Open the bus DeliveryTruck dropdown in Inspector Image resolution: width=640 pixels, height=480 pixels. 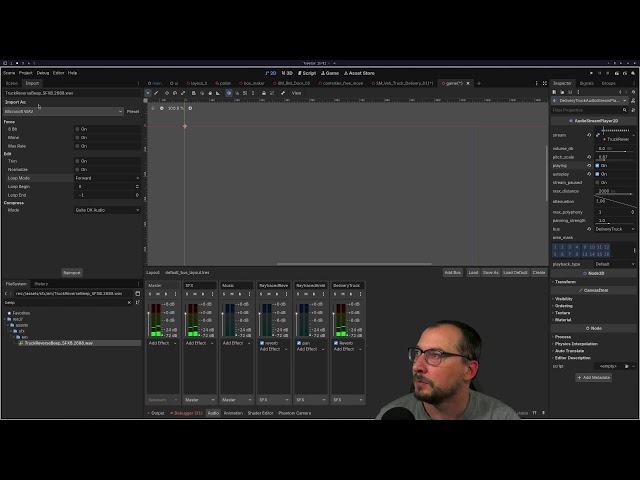click(615, 229)
